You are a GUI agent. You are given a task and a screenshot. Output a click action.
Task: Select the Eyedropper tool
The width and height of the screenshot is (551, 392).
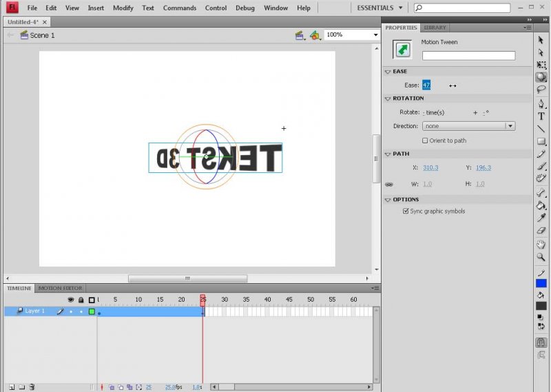[541, 218]
